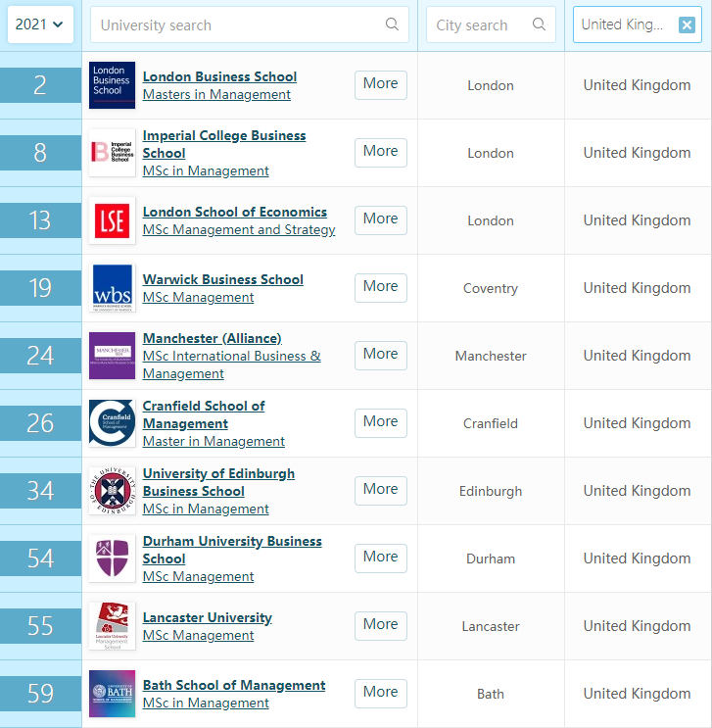This screenshot has width=712, height=728.
Task: Click the Durham University shield logo
Action: tap(112, 558)
